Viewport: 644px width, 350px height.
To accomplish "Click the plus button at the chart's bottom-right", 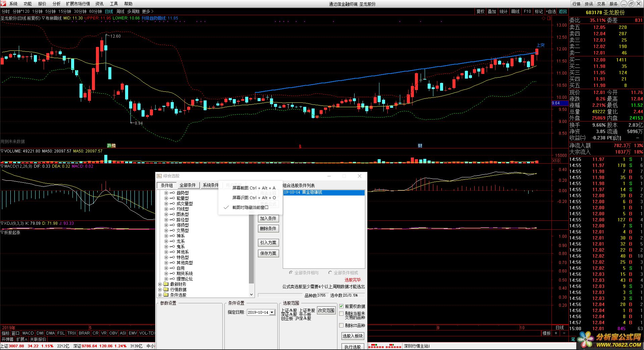I will [556, 333].
